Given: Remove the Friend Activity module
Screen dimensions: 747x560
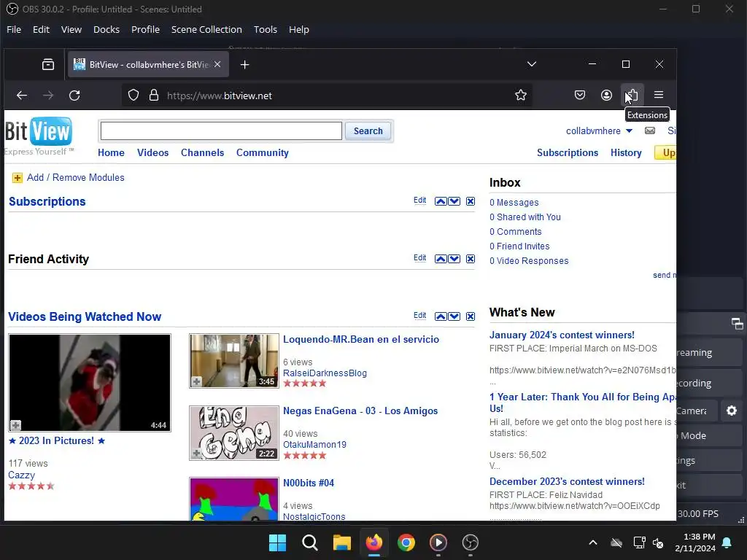Looking at the screenshot, I should coord(471,259).
